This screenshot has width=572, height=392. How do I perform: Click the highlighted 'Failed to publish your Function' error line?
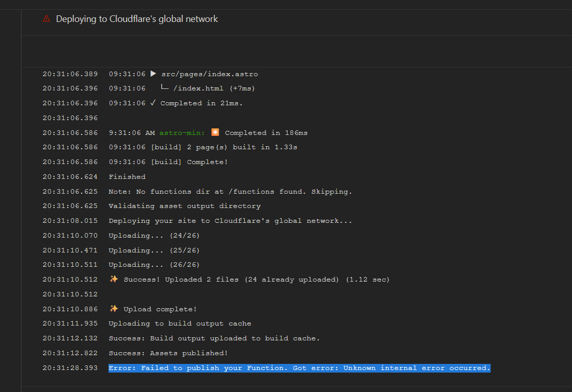pyautogui.click(x=299, y=368)
